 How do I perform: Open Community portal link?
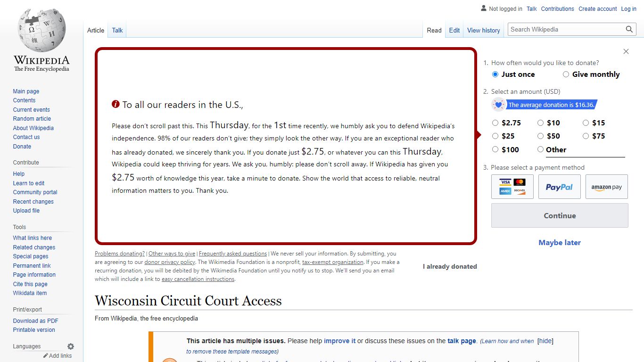click(x=35, y=192)
